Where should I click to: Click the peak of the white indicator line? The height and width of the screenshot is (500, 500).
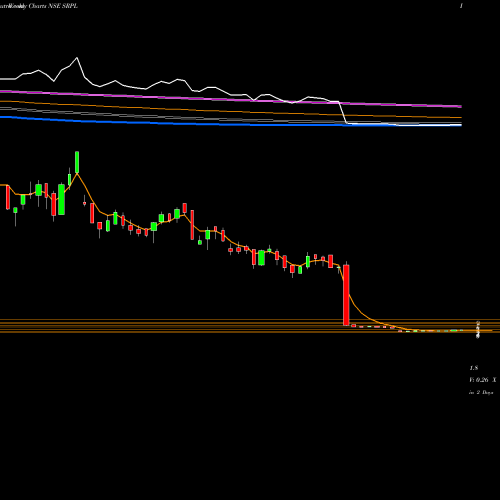pyautogui.click(x=77, y=58)
